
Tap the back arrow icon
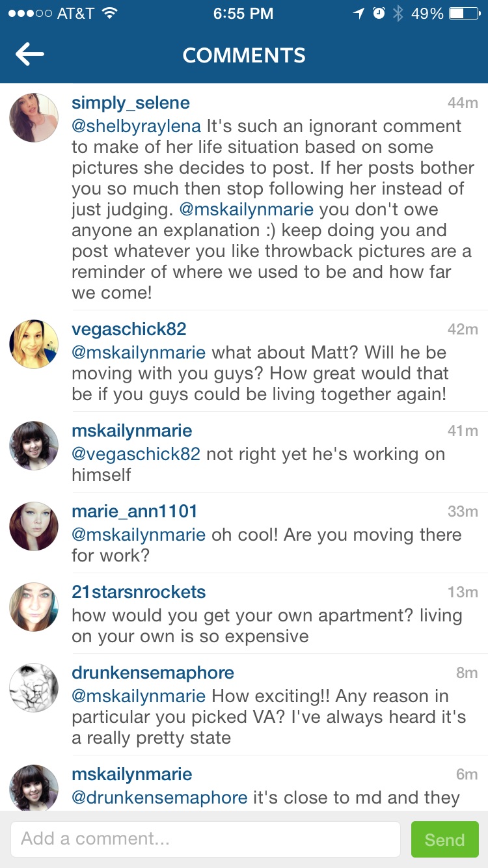[29, 55]
